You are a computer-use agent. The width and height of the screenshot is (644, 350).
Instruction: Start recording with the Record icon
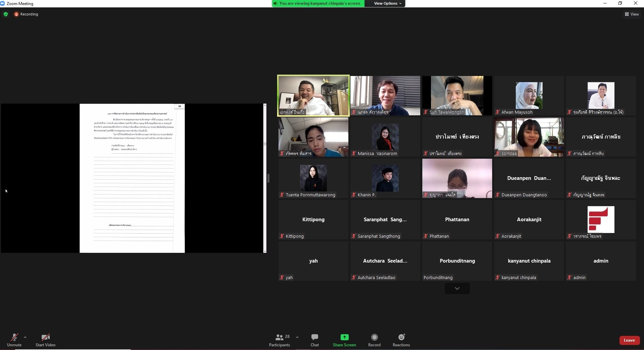(374, 337)
